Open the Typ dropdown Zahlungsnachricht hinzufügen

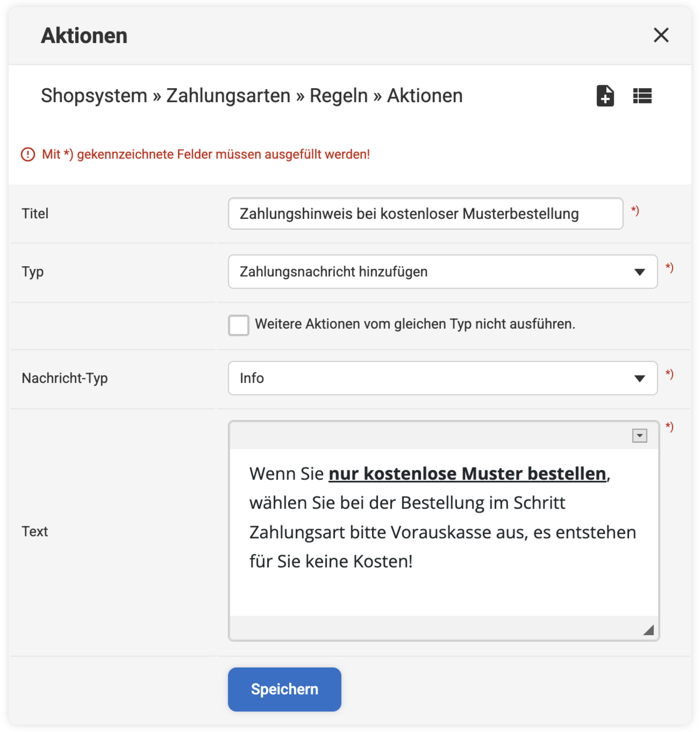(443, 272)
